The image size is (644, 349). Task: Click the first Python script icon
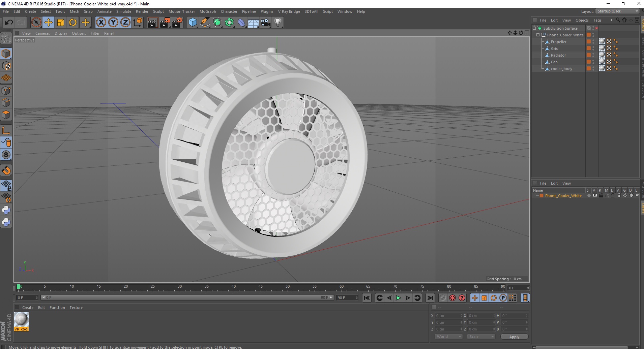(x=6, y=210)
